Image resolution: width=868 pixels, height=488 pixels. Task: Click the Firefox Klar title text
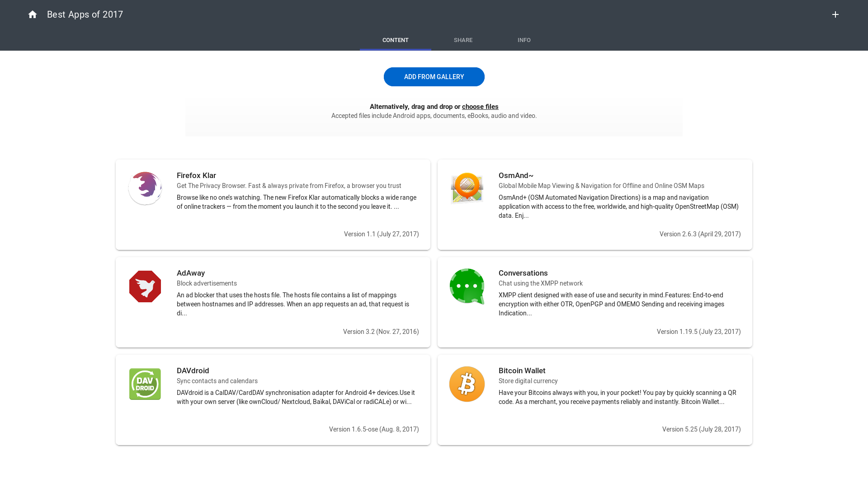pos(196,175)
